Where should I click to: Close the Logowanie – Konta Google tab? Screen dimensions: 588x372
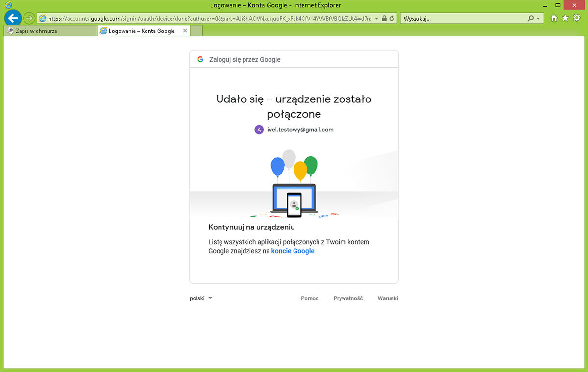pyautogui.click(x=185, y=31)
